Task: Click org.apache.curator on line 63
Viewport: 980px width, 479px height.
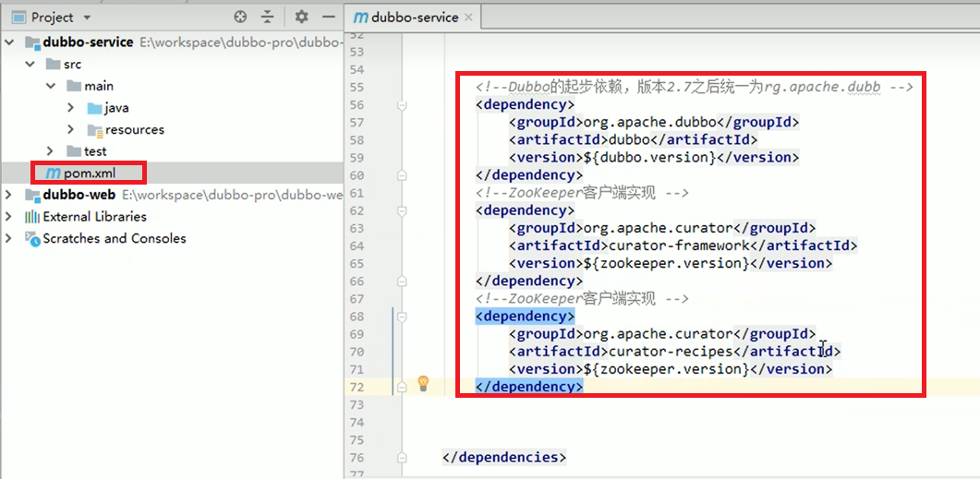Action: [658, 228]
